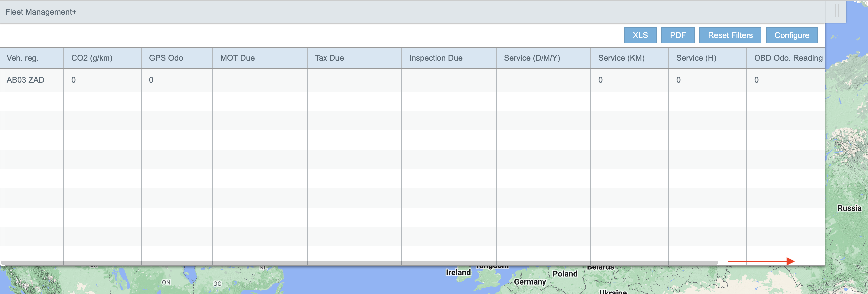Sort by the Veh. reg. column header
Screen dimensions: 868x294
23,58
